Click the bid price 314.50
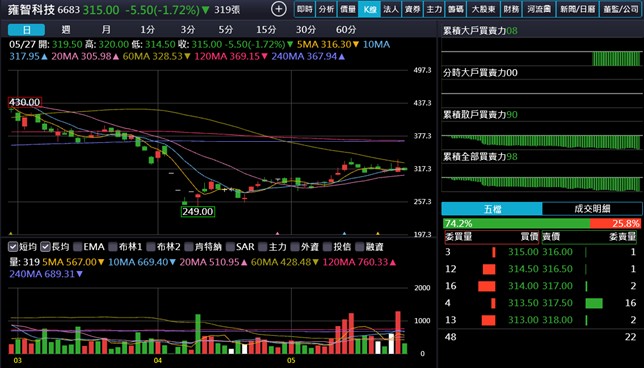The image size is (644, 368). [x=523, y=269]
